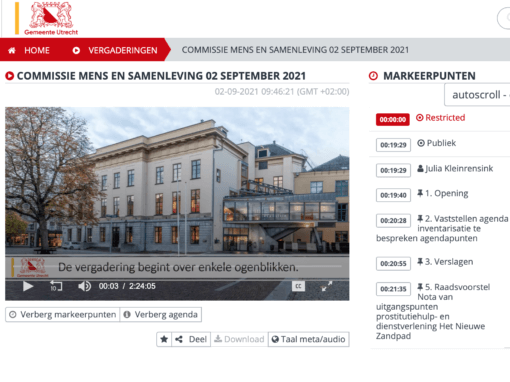Click the red circle icon beside Restricted

(420, 117)
